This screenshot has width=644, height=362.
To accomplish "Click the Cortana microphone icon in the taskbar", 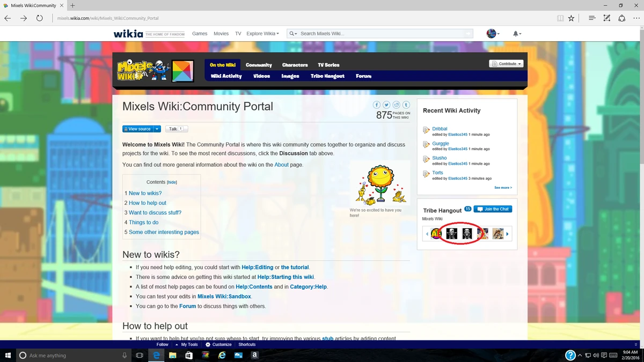I will [x=125, y=355].
